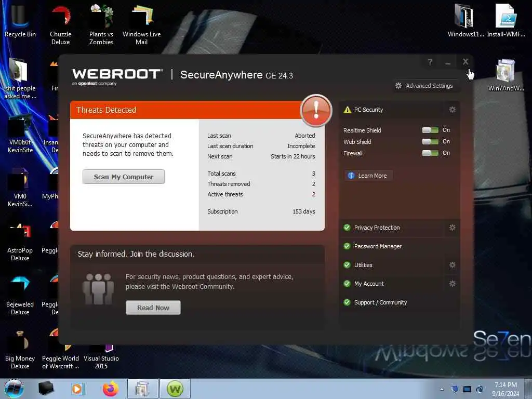Click network icon in system tray
Image resolution: width=532 pixels, height=399 pixels.
point(467,389)
